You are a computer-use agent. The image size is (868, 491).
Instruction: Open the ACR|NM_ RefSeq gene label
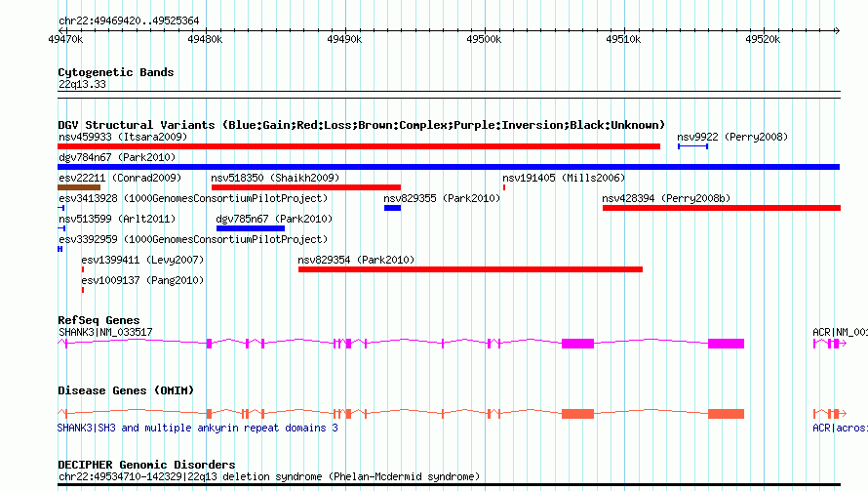[x=840, y=333]
